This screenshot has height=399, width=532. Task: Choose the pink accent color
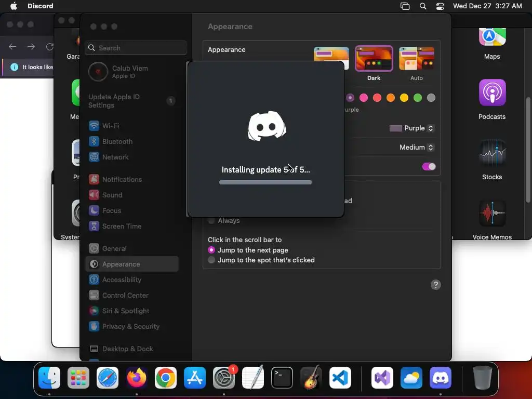363,98
